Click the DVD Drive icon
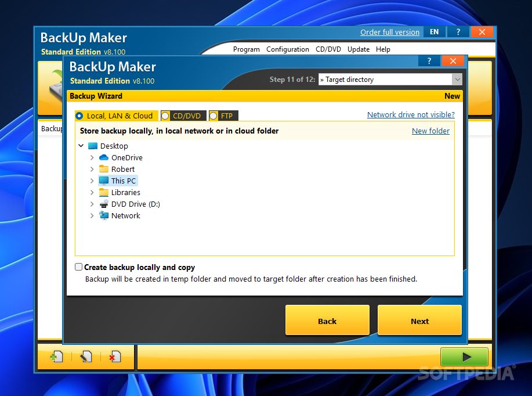 click(104, 204)
